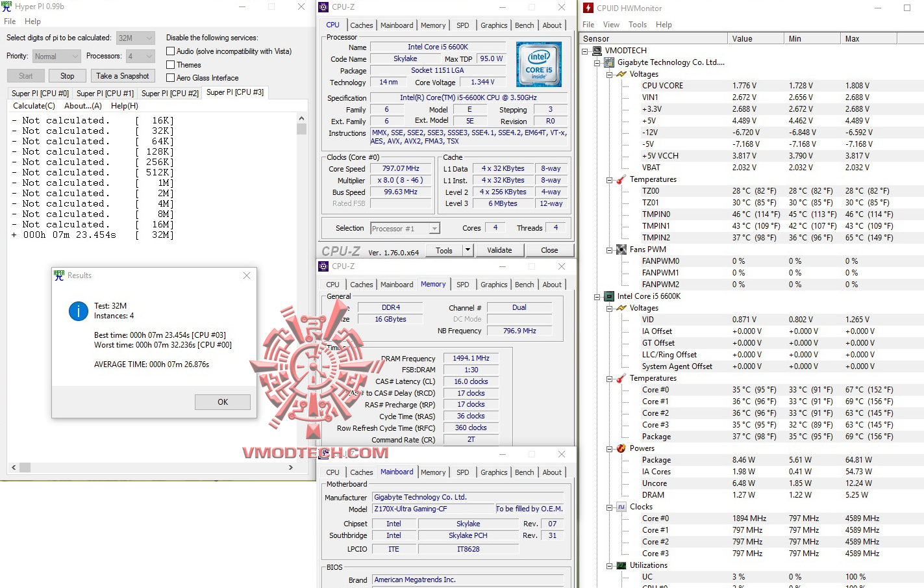This screenshot has width=924, height=588.
Task: Click the Fans PWM fan icon
Action: tap(621, 249)
